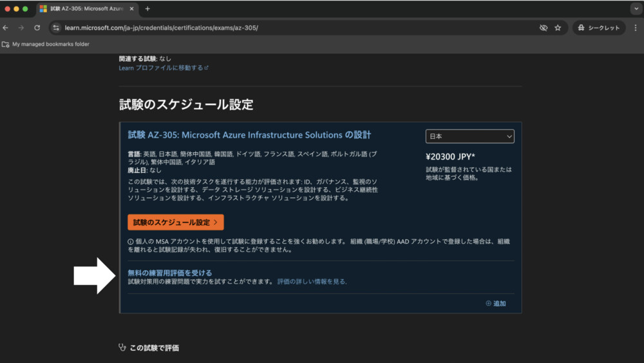
Task: Open My managed bookmarks folder
Action: [x=46, y=44]
